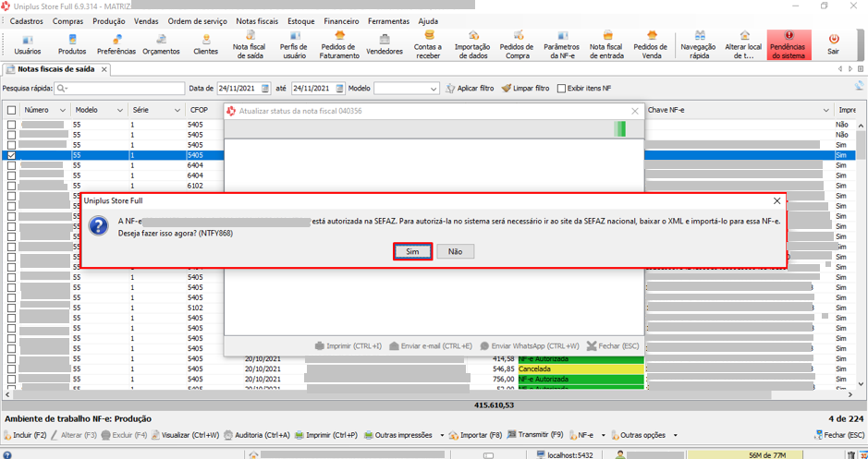Click the Sair power icon
Viewport: 868px width, 459px height.
833,45
